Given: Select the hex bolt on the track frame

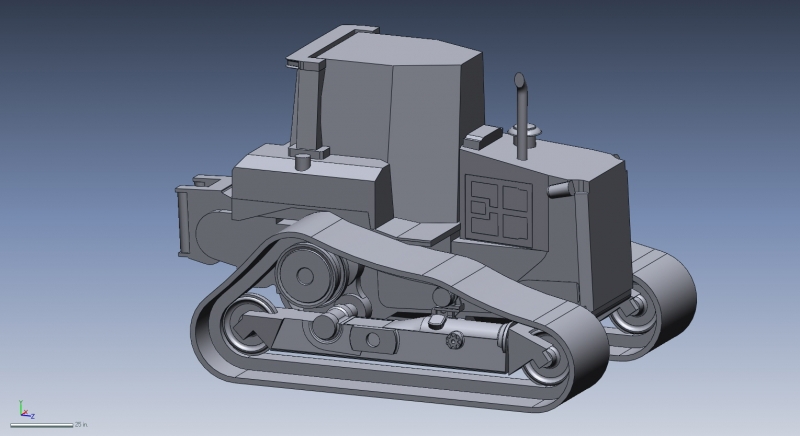Looking at the screenshot, I should coord(453,342).
